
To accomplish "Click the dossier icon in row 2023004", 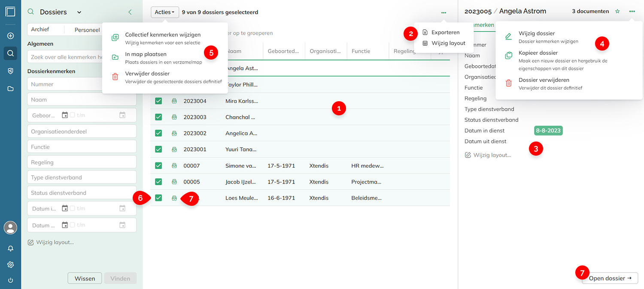I will [174, 101].
